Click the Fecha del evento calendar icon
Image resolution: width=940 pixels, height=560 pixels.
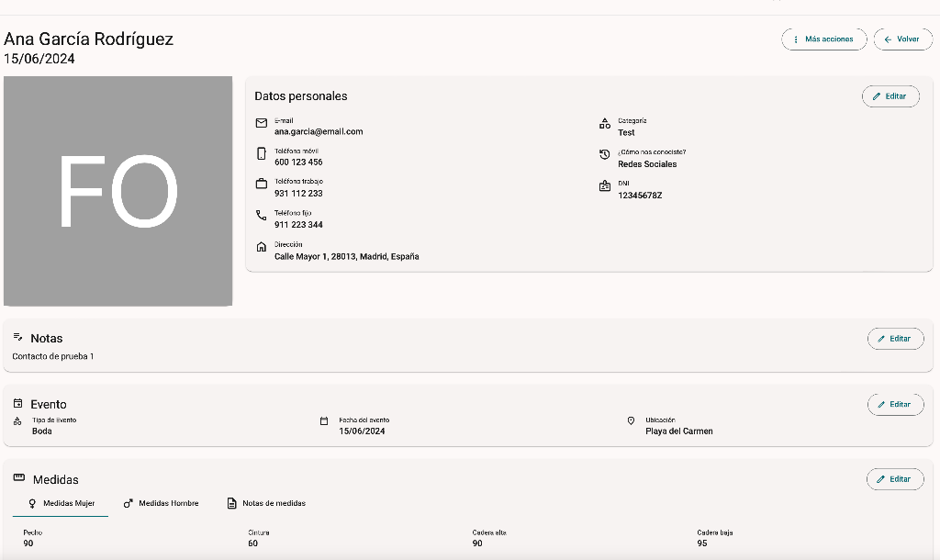coord(324,420)
